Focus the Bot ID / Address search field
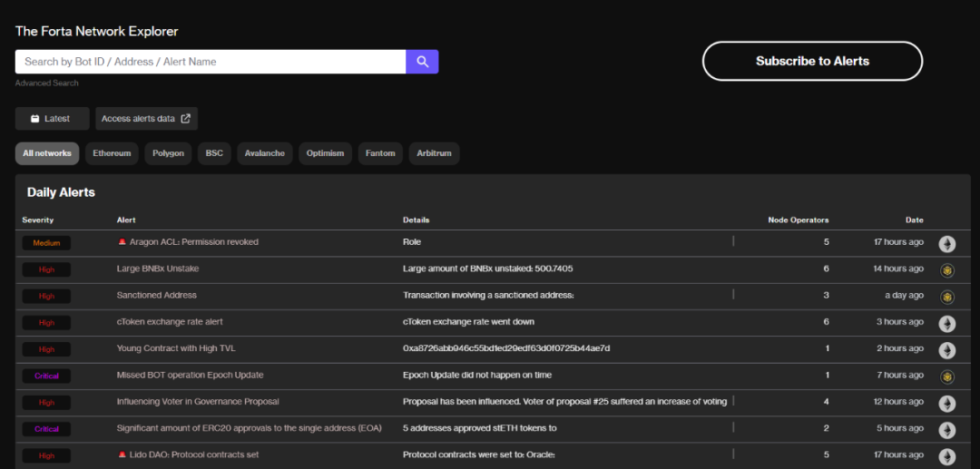980x469 pixels. [211, 62]
